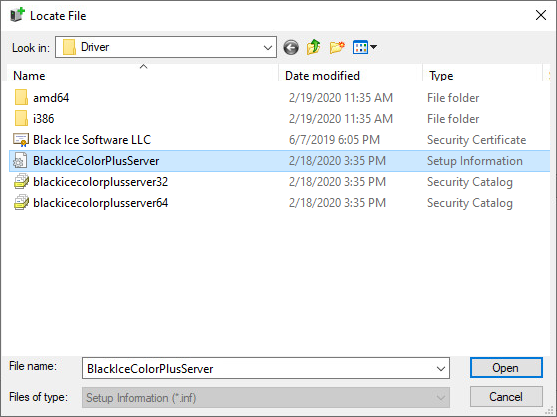This screenshot has width=557, height=417.
Task: Select the amd64 folder icon
Action: [x=21, y=98]
